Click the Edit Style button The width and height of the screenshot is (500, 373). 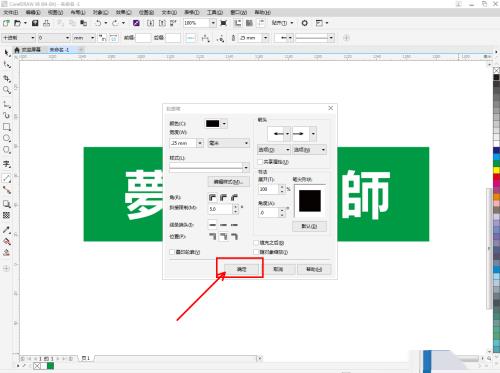point(228,182)
